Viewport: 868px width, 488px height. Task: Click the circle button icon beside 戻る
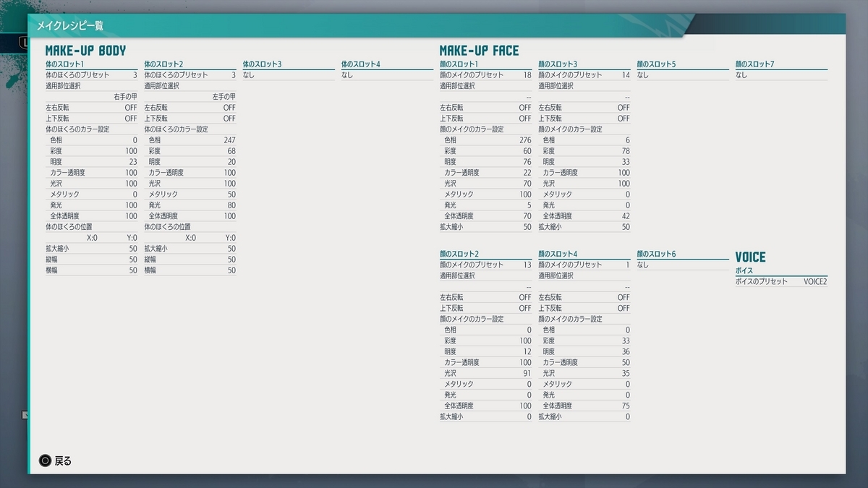pyautogui.click(x=45, y=461)
